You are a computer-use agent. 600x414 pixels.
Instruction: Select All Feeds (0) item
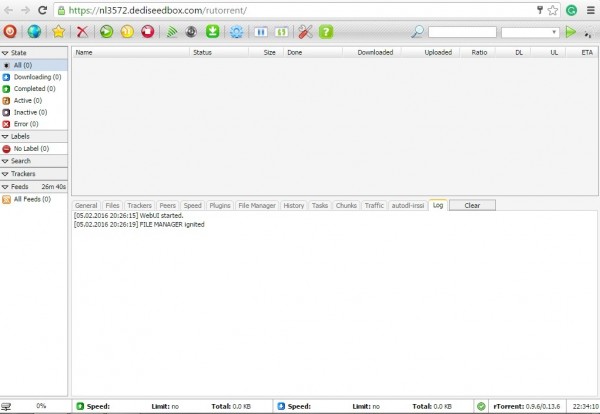[34, 199]
